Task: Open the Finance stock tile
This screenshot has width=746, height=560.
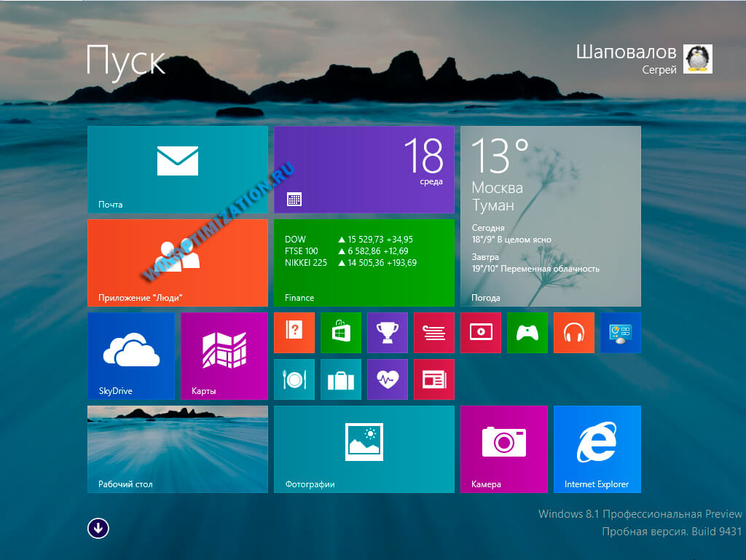Action: [x=364, y=262]
